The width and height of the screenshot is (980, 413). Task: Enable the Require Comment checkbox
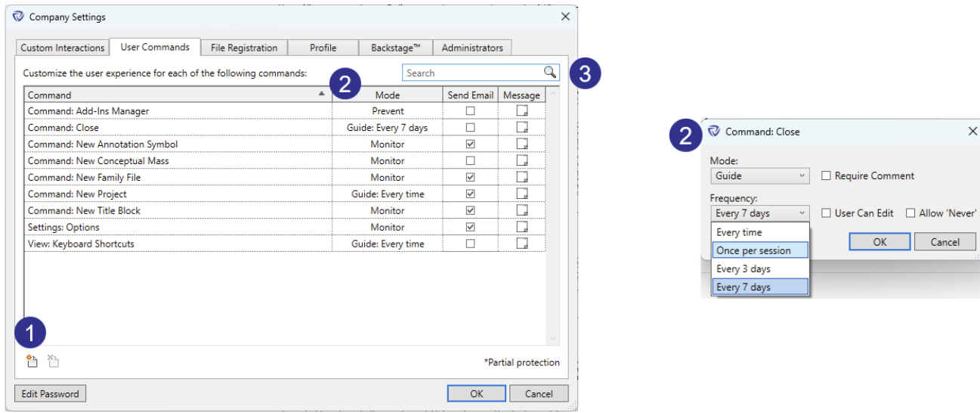coord(826,175)
